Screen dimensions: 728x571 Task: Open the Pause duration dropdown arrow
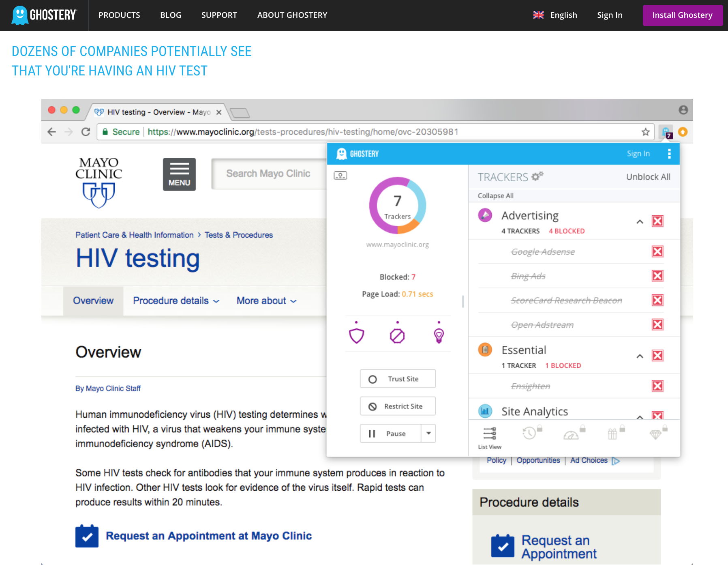428,434
